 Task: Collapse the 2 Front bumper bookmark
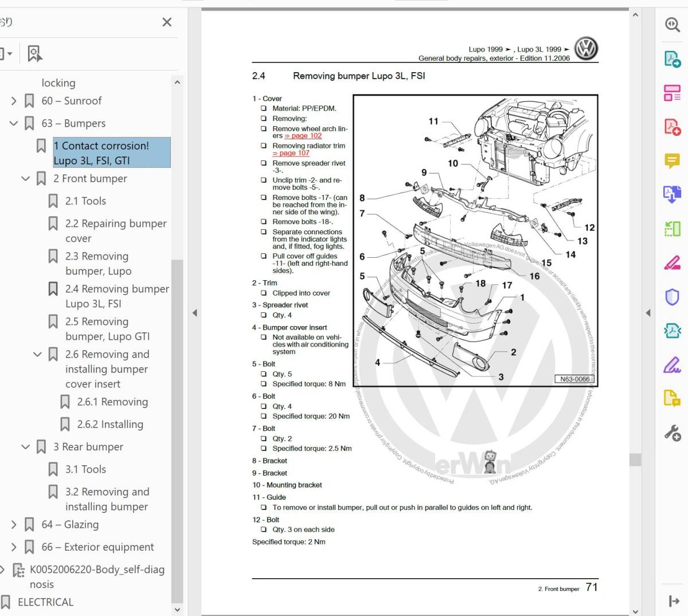[25, 179]
